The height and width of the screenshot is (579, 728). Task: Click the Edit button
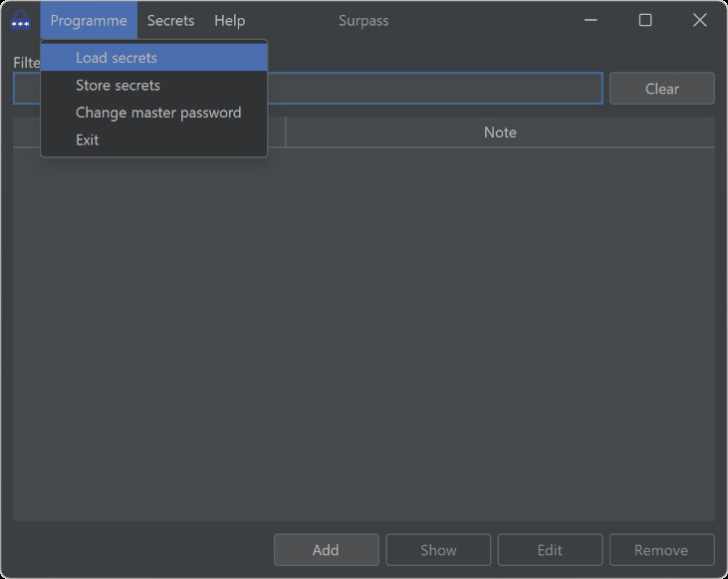coord(550,550)
